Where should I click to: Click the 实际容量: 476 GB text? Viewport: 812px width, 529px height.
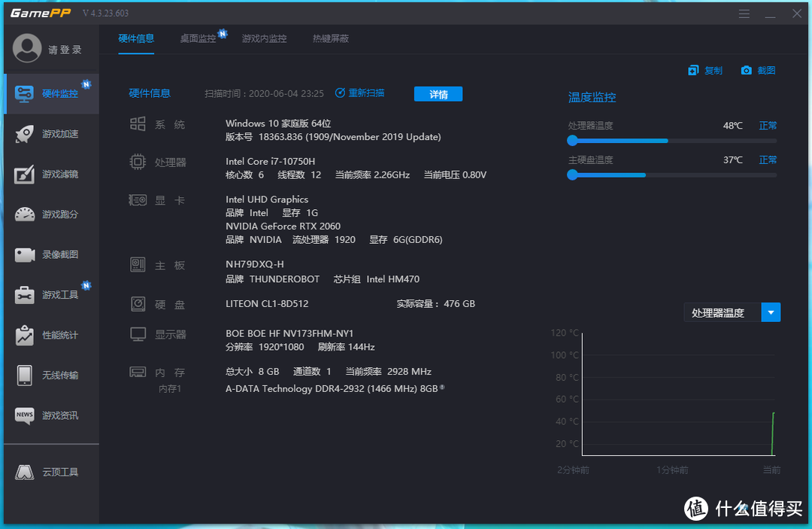(435, 303)
